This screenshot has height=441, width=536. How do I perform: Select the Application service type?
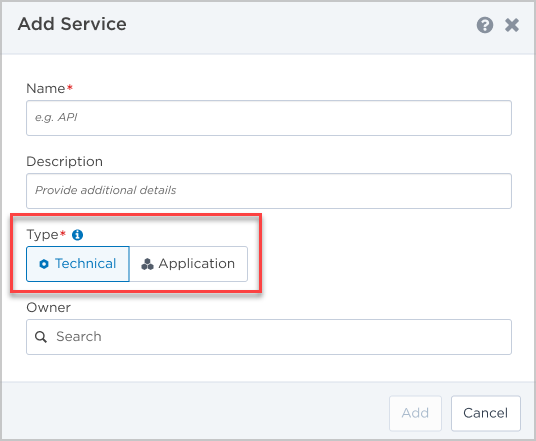point(188,264)
